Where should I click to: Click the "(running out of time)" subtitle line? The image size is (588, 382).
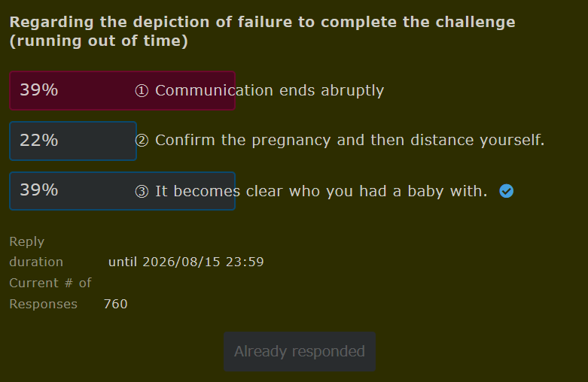[x=99, y=41]
